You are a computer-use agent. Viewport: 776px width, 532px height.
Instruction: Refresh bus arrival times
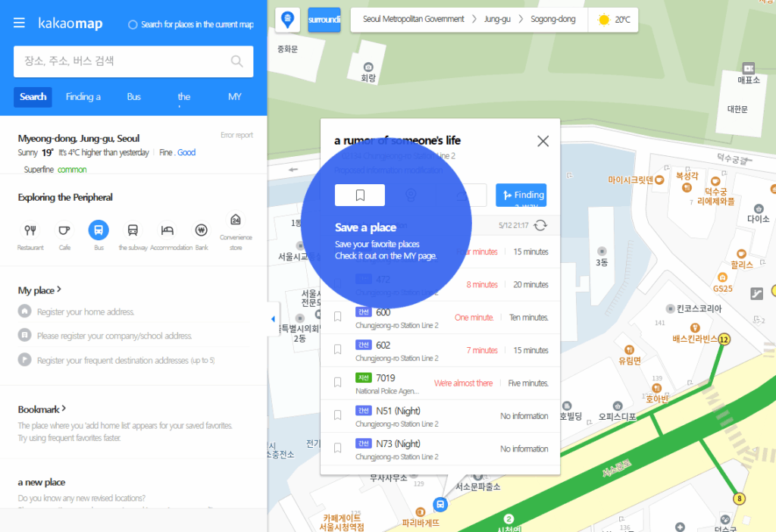540,225
